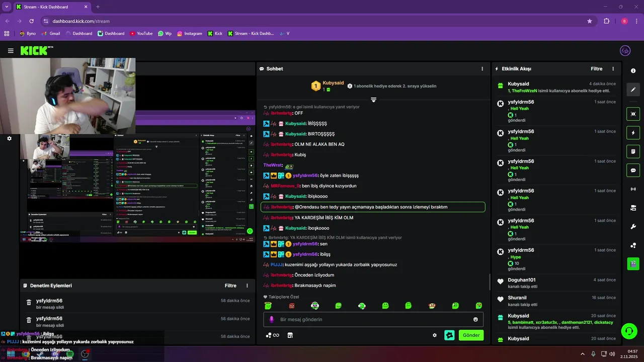Select the angry red emote
The width and height of the screenshot is (644, 362).
(x=291, y=306)
